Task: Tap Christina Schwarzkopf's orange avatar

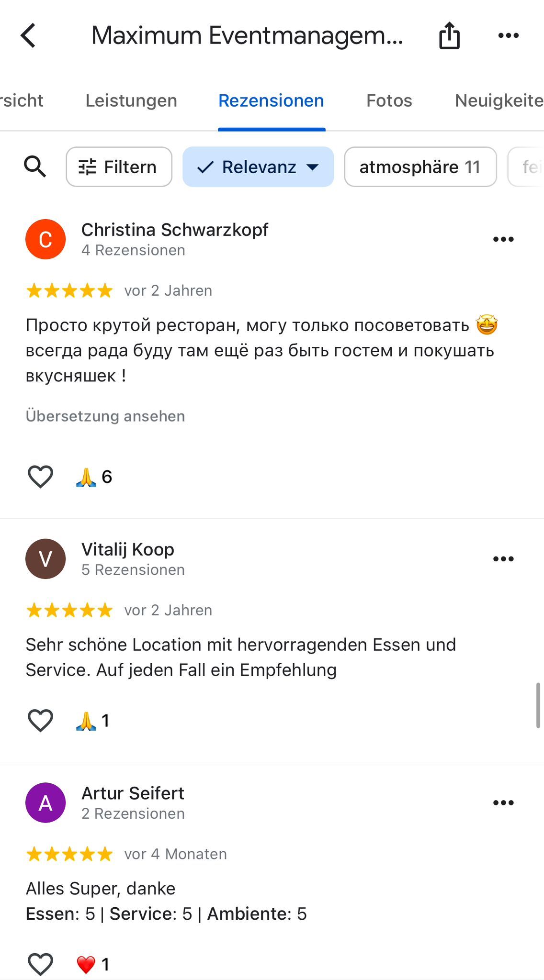Action: [45, 239]
